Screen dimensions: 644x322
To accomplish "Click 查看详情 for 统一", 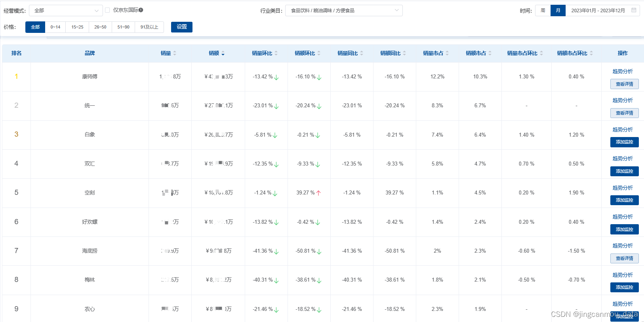I will [x=625, y=113].
